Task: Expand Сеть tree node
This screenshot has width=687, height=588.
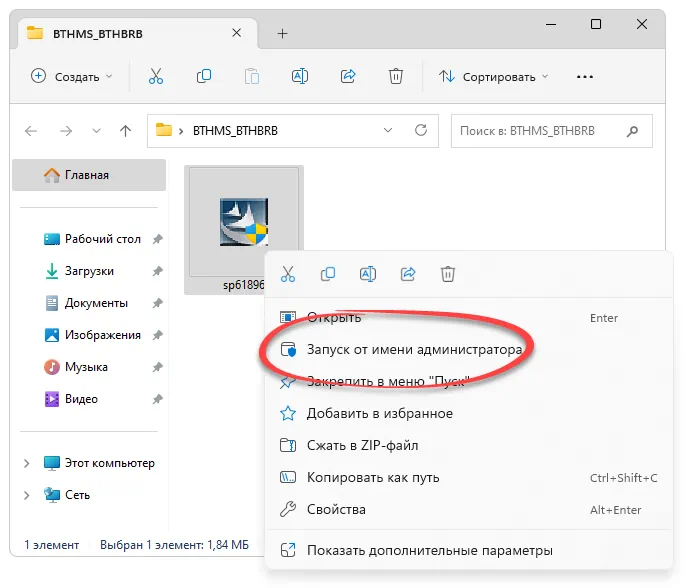Action: click(x=27, y=495)
